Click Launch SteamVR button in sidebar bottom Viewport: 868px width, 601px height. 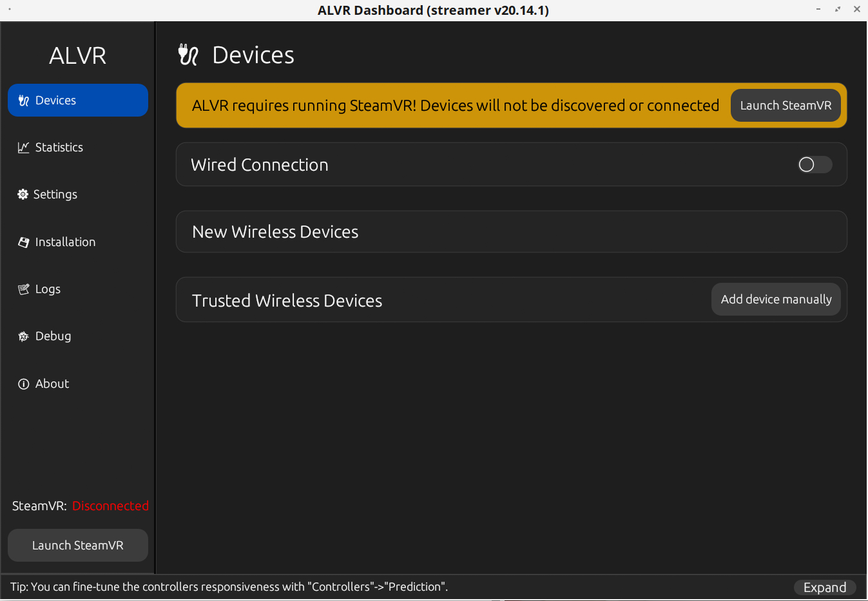(x=78, y=546)
